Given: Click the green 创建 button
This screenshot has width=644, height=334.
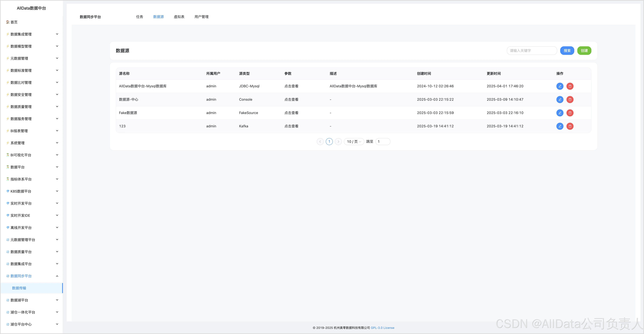Looking at the screenshot, I should [x=584, y=50].
